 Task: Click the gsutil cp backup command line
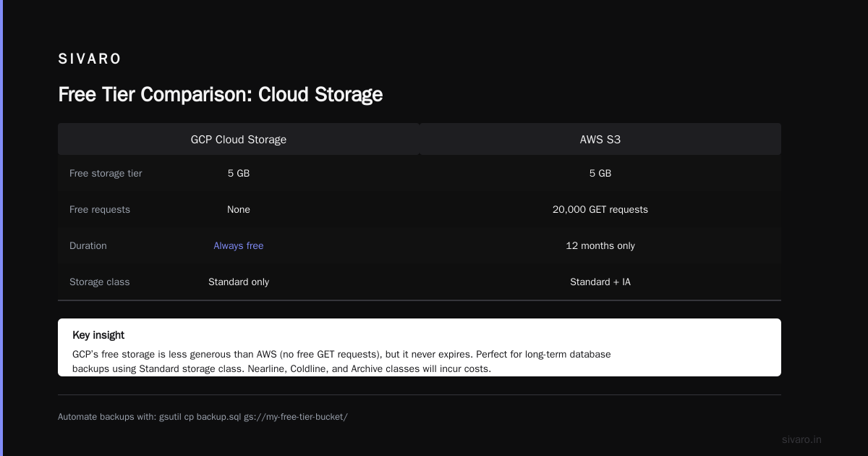(x=203, y=417)
